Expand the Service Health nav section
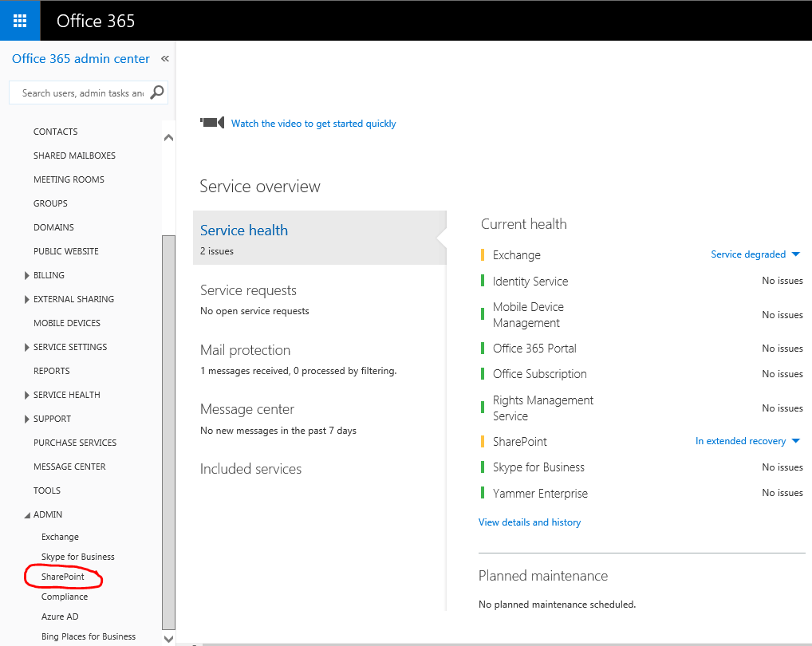 click(x=26, y=395)
